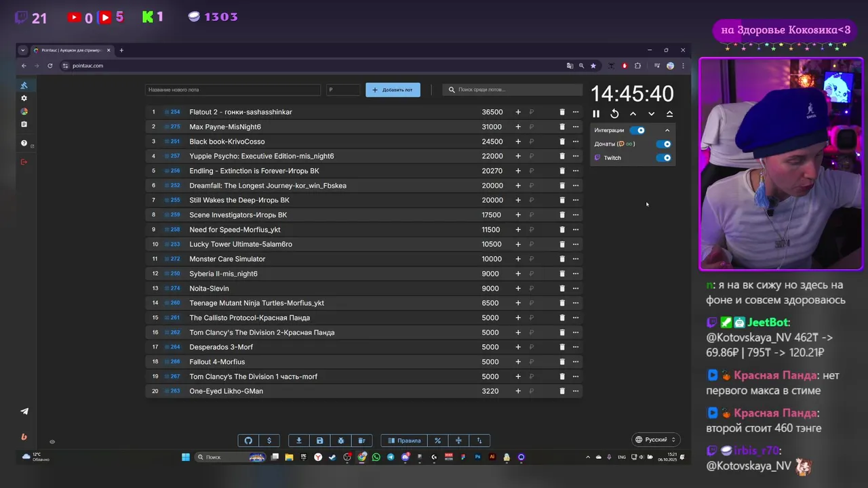
Task: Click lot ID 254 badge
Action: click(x=172, y=112)
